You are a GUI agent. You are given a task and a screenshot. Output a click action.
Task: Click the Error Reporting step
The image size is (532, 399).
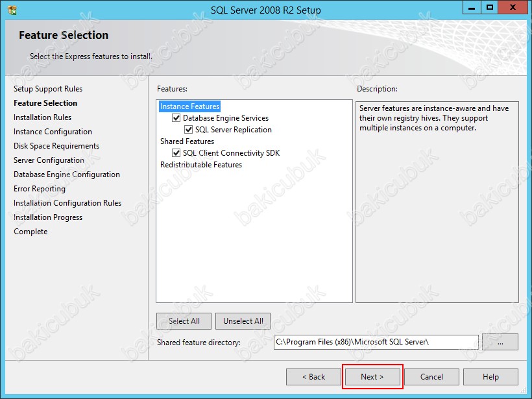(40, 189)
